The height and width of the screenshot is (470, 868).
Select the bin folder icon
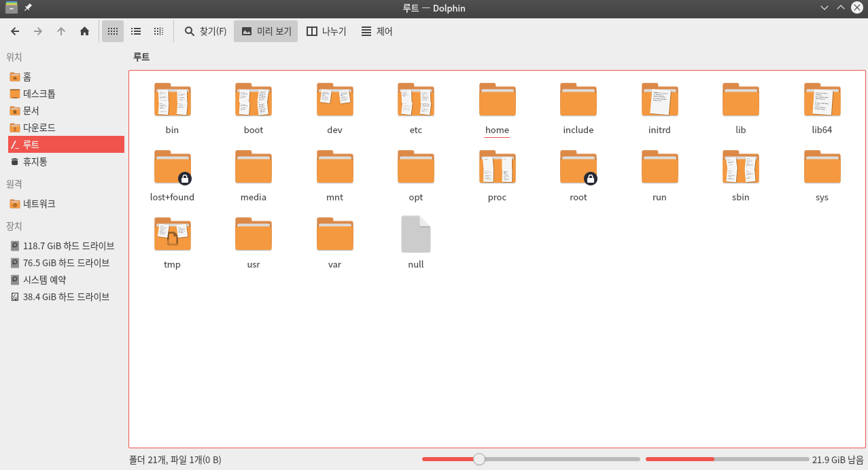tap(172, 100)
